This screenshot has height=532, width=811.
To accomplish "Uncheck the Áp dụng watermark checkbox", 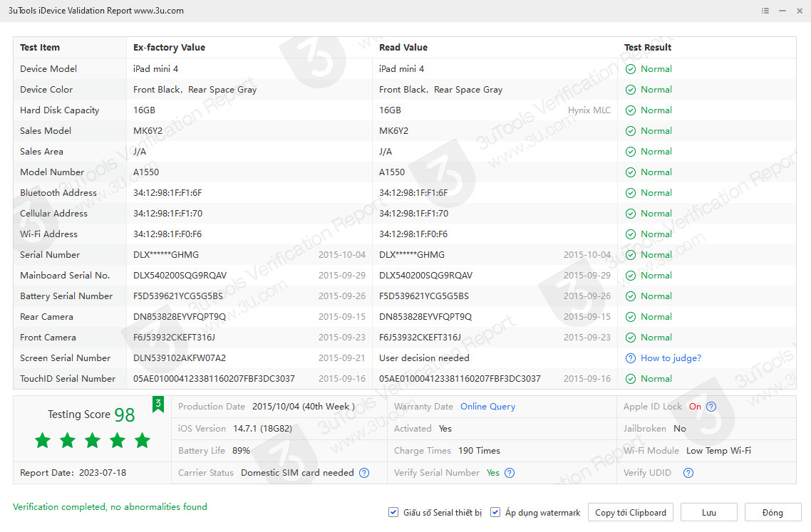I will tap(495, 512).
